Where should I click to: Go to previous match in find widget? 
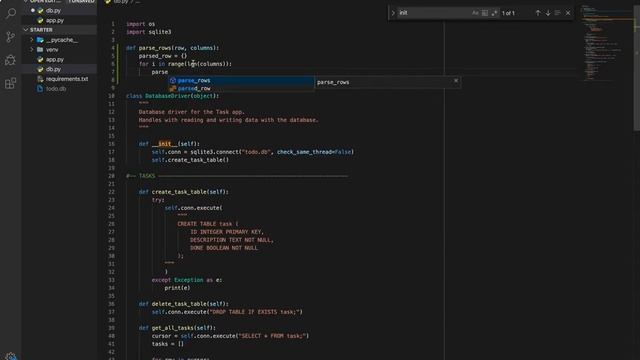tap(538, 13)
